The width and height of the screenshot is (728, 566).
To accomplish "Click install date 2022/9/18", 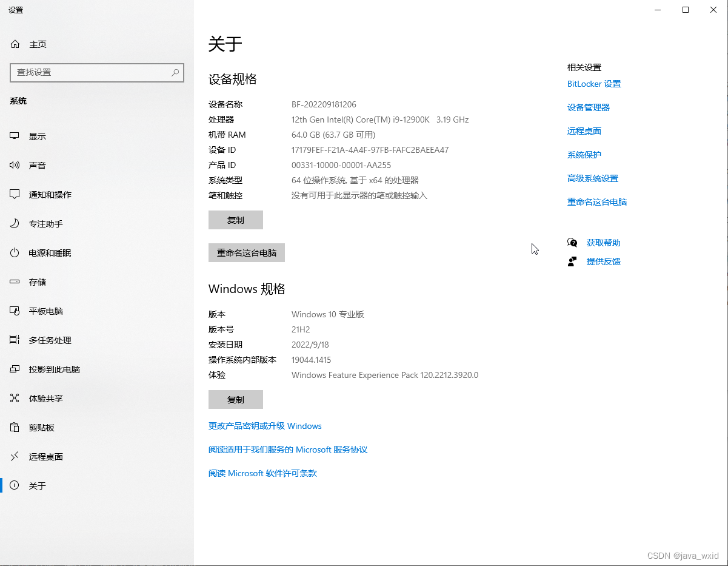I will tap(310, 345).
